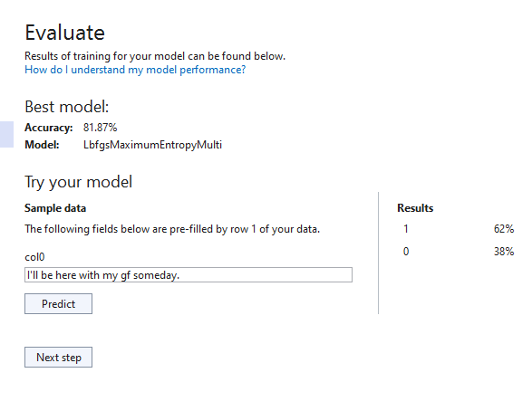Screen dimensions: 532x411
Task: Click the 'pre-filled by row 1' description text
Action: (172, 229)
